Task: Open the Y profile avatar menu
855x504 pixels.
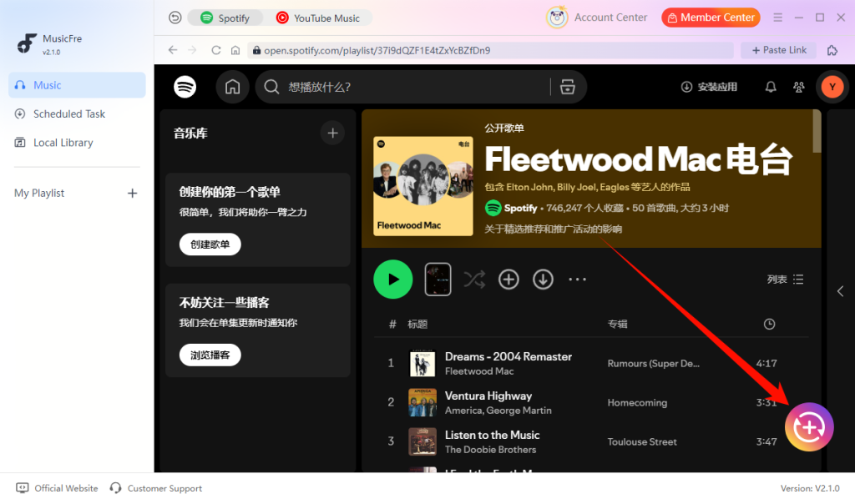Action: click(832, 87)
